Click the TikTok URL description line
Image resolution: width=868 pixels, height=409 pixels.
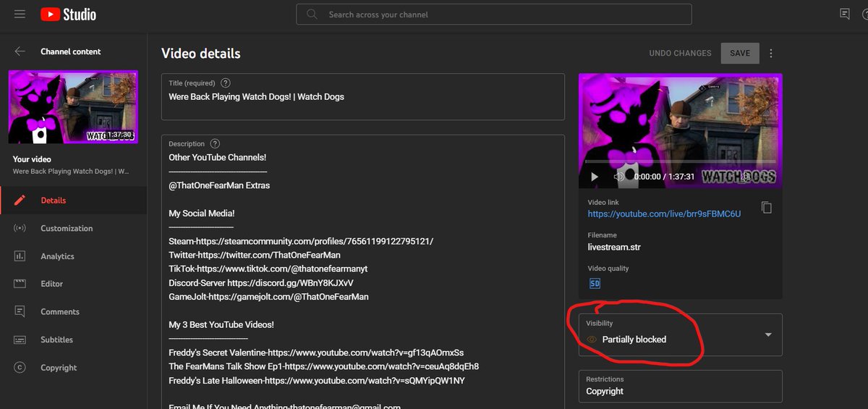coord(268,269)
